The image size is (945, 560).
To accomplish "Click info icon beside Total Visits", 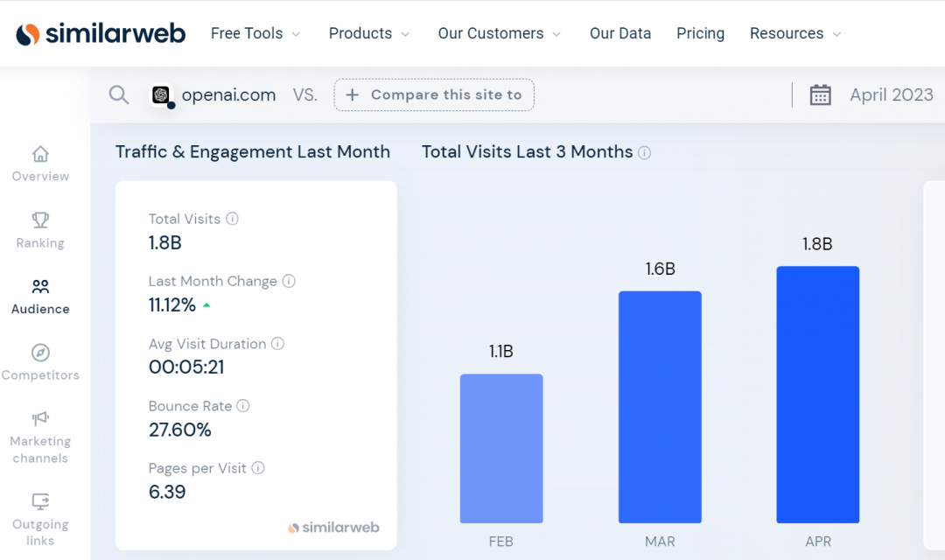I will (x=232, y=219).
